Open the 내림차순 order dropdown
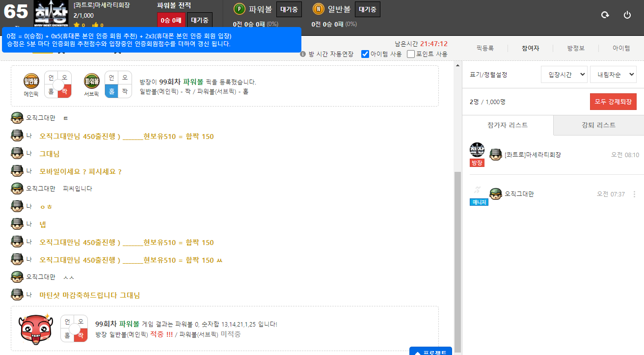This screenshot has height=355, width=644. click(613, 75)
